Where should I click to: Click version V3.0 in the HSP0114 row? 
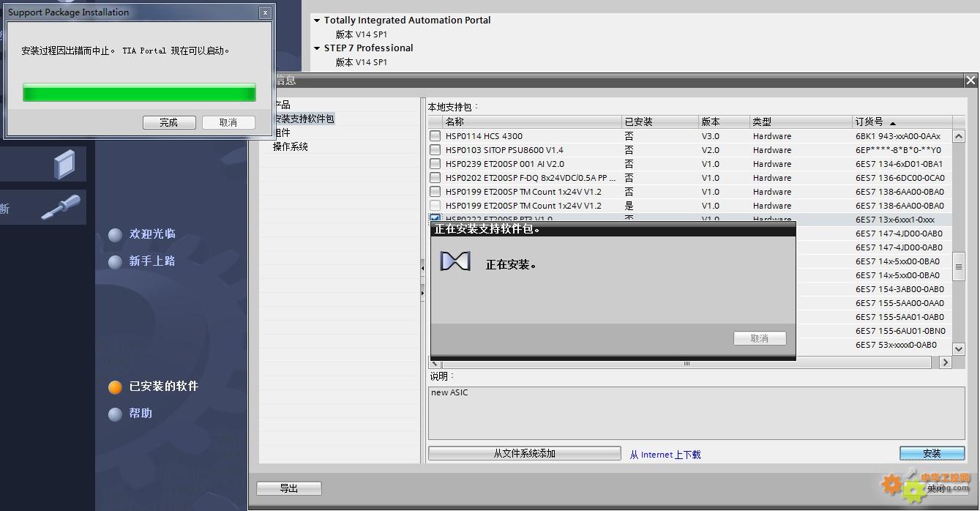click(711, 136)
